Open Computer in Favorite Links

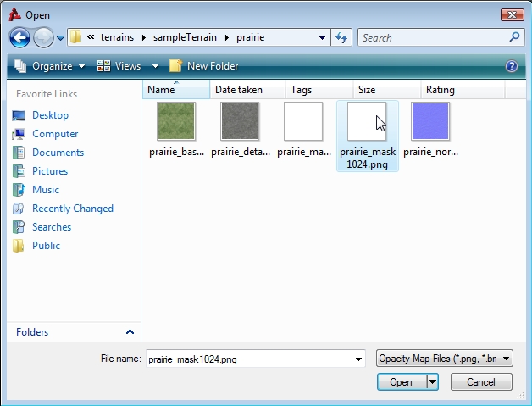55,134
